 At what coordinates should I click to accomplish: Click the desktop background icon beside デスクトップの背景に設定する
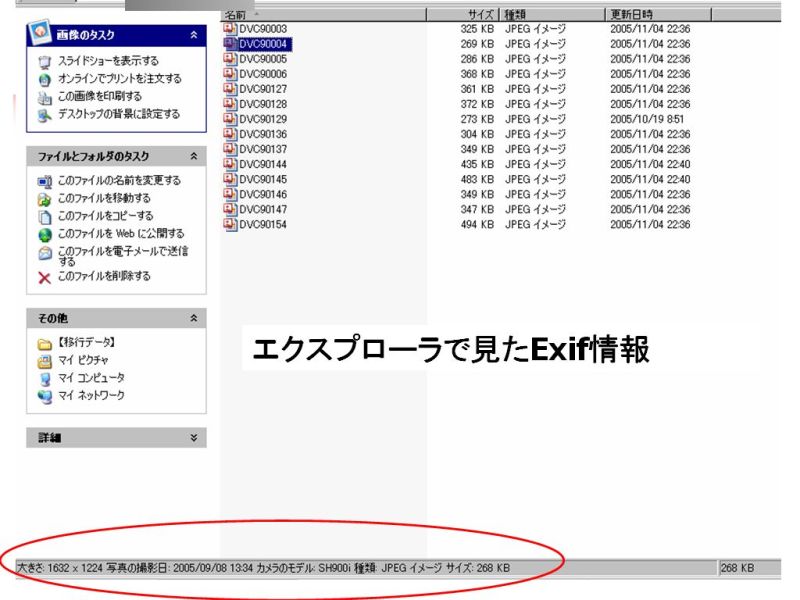click(45, 115)
